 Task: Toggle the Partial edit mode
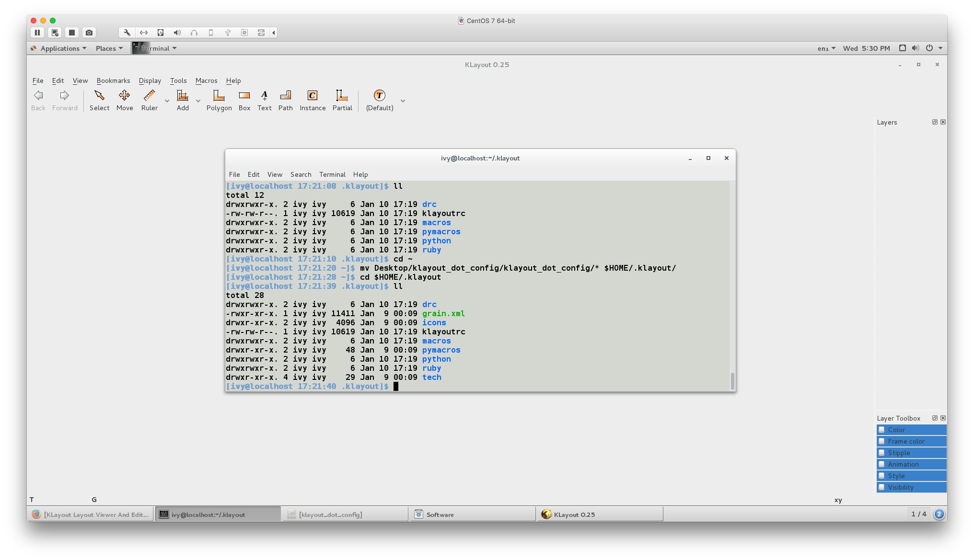[342, 100]
